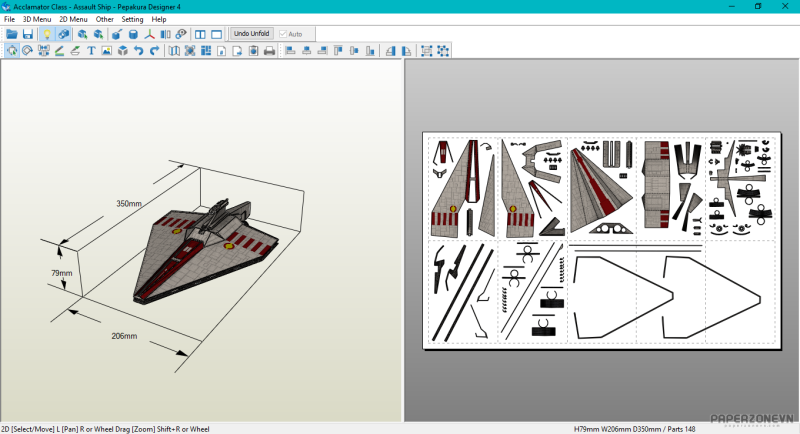The height and width of the screenshot is (434, 800).
Task: Toggle the light bulb lighting icon
Action: (46, 34)
